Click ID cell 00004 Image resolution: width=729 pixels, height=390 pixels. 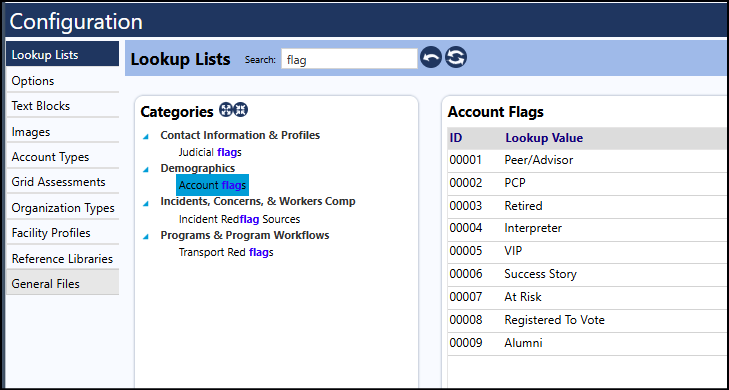[x=466, y=228]
